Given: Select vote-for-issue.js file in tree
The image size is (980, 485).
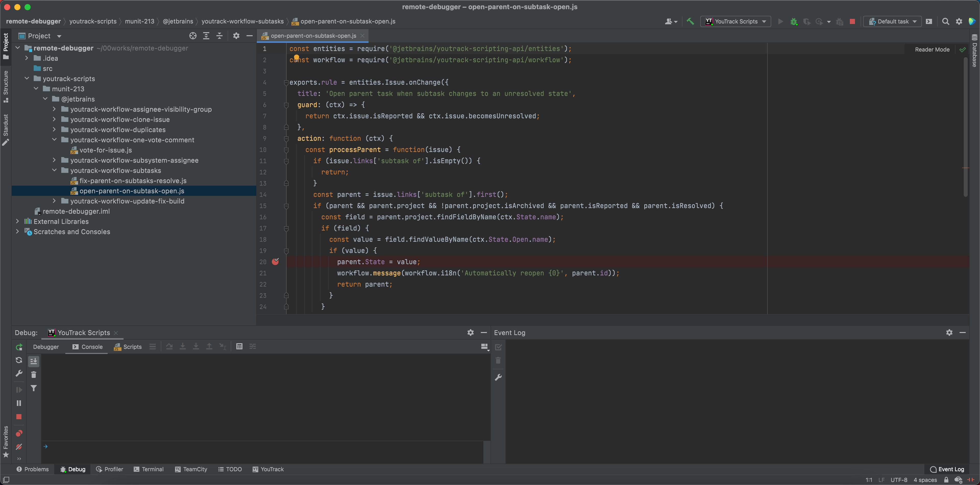Looking at the screenshot, I should coord(105,150).
